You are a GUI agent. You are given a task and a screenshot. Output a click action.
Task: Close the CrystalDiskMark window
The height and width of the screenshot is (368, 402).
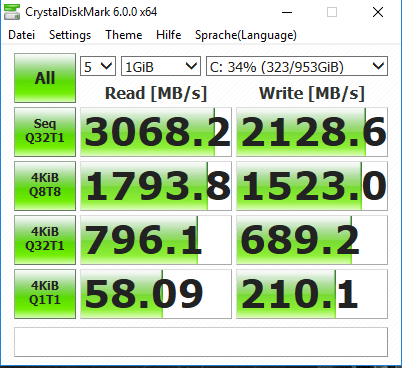tap(378, 13)
